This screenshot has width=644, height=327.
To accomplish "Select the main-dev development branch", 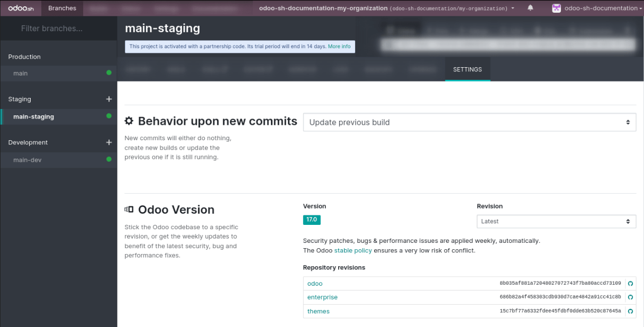I will [x=28, y=160].
